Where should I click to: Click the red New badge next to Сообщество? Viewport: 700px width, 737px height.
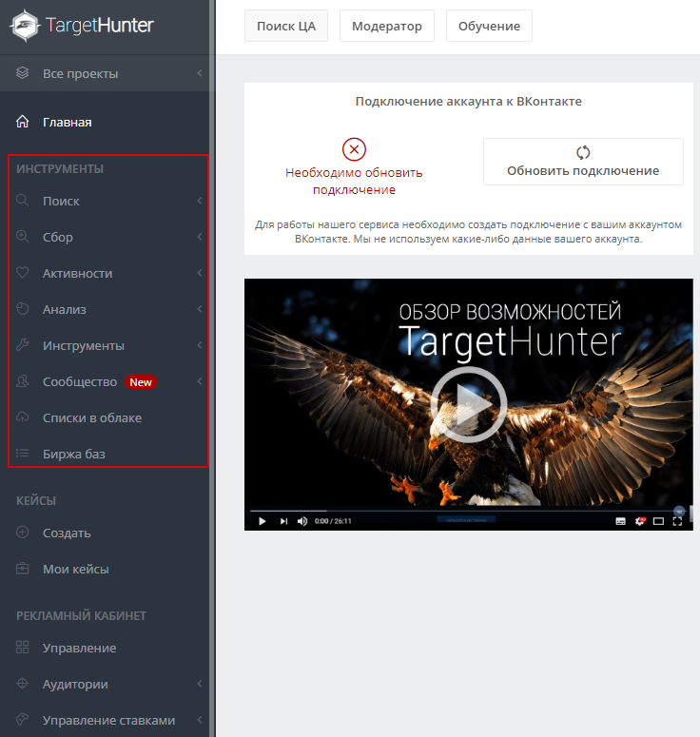(141, 382)
